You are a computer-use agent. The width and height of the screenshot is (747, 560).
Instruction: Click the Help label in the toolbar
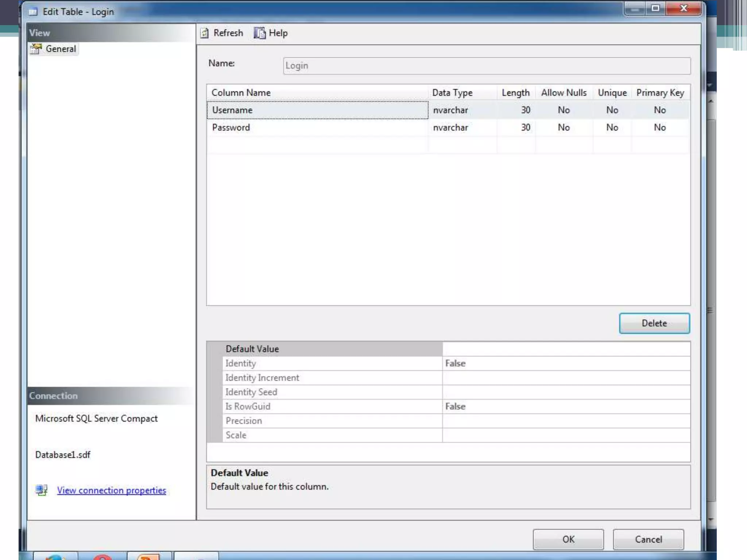click(x=278, y=33)
